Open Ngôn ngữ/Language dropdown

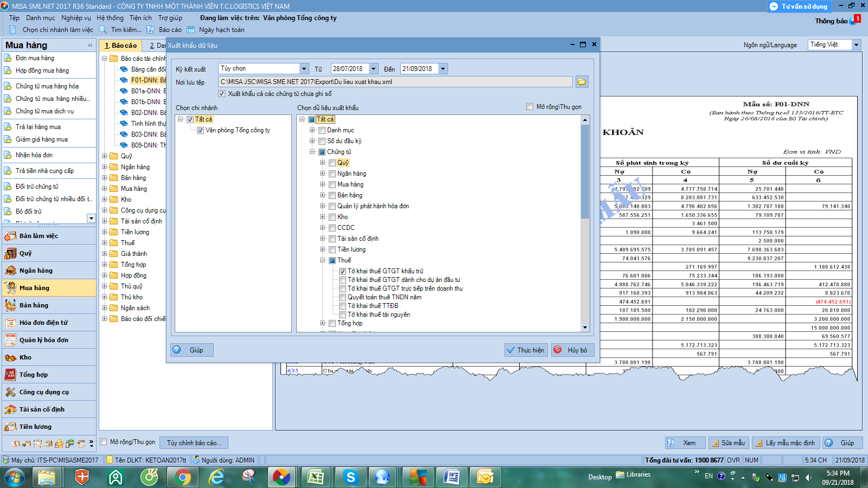(857, 45)
